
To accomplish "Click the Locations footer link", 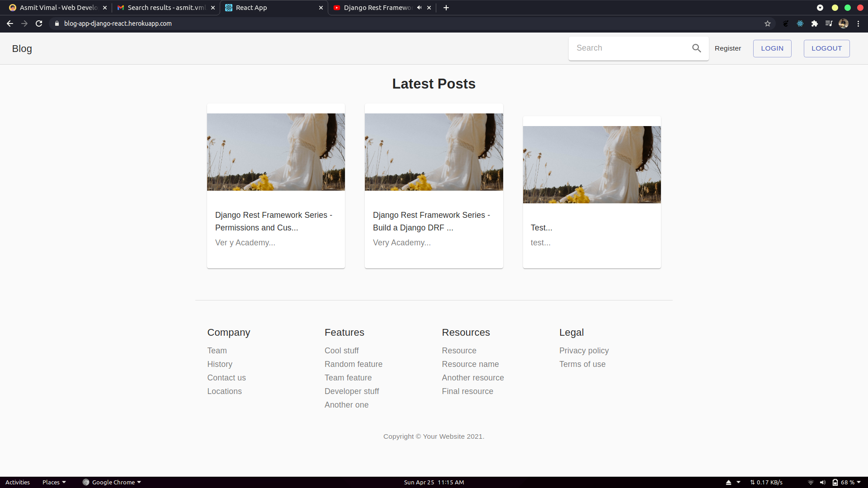I will (x=224, y=391).
